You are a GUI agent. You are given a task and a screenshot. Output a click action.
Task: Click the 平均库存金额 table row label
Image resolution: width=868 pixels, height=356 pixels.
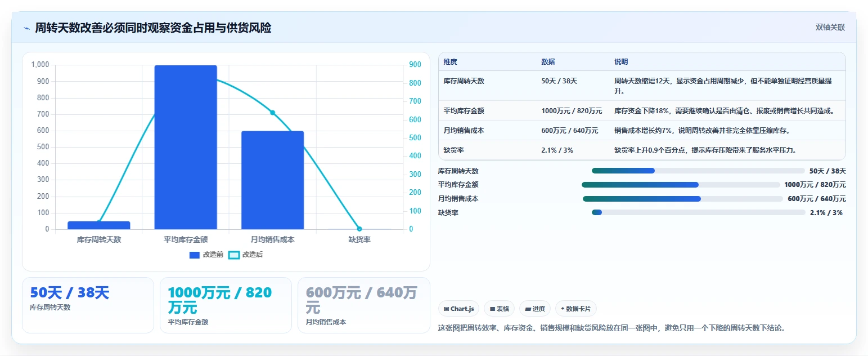point(464,111)
